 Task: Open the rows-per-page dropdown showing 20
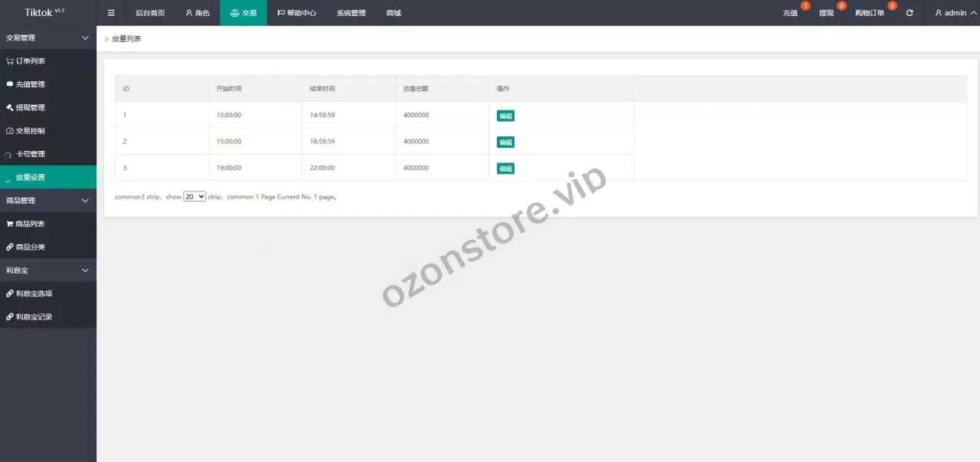[x=194, y=197]
